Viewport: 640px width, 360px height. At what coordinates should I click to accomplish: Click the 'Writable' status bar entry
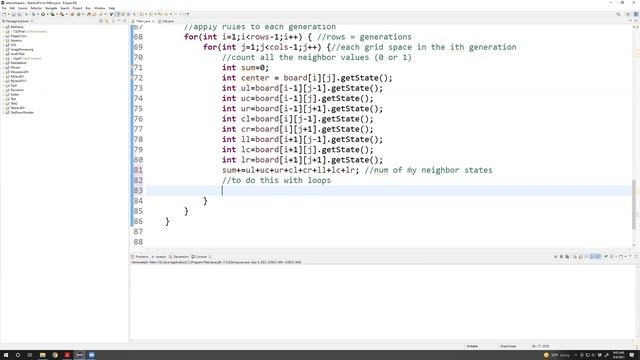[x=472, y=346]
